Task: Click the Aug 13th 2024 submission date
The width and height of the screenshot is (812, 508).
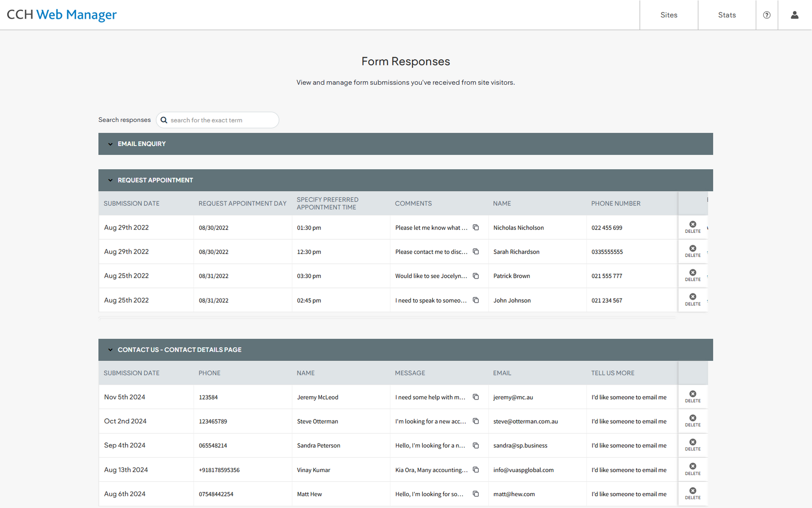Action: pos(126,470)
